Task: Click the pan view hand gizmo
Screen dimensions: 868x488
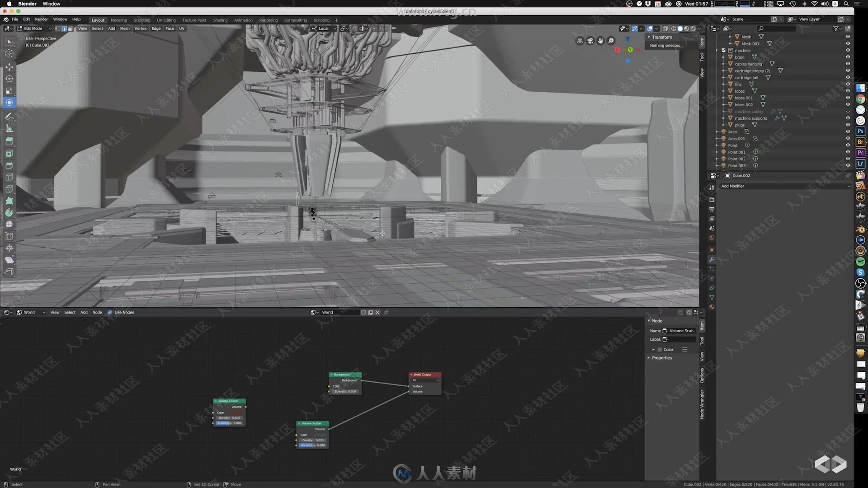Action: coord(600,41)
